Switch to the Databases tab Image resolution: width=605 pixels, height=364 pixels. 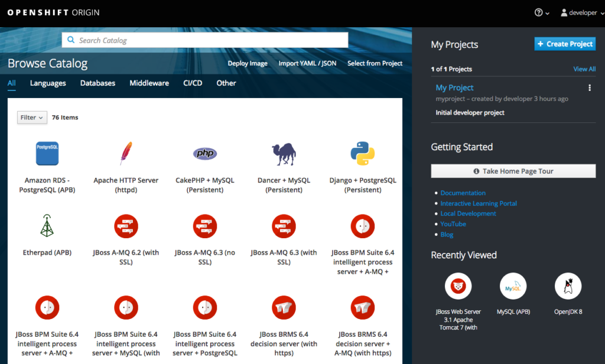pos(97,83)
